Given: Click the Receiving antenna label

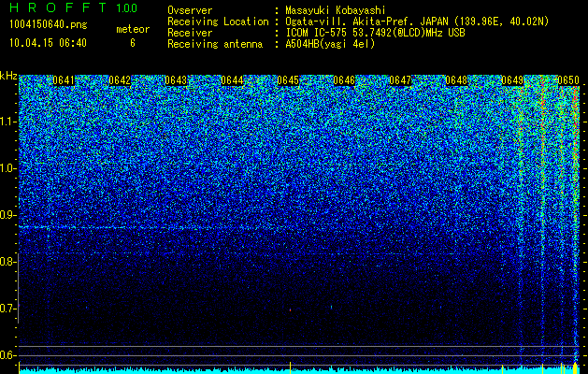Looking at the screenshot, I should 215,44.
